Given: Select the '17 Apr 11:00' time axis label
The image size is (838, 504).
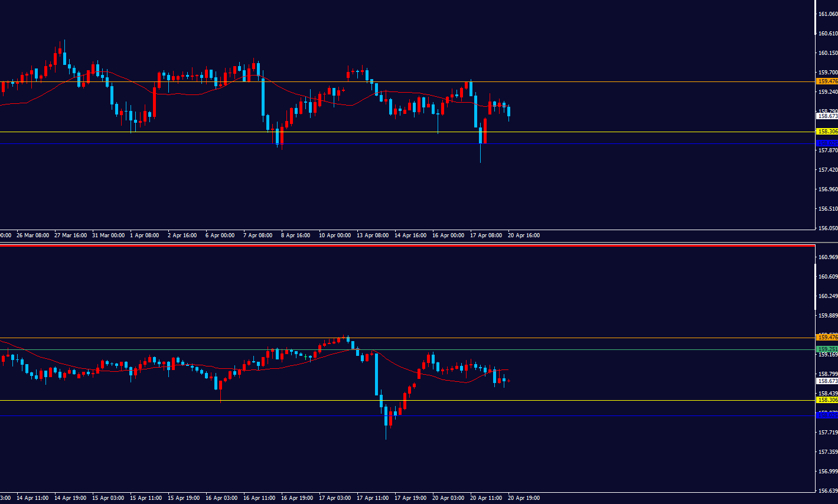Looking at the screenshot, I should point(373,498).
